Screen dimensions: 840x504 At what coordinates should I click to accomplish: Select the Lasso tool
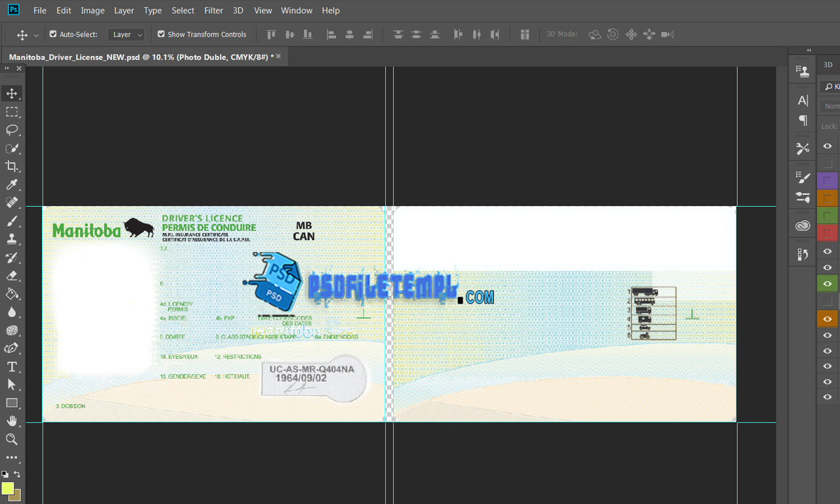(12, 130)
